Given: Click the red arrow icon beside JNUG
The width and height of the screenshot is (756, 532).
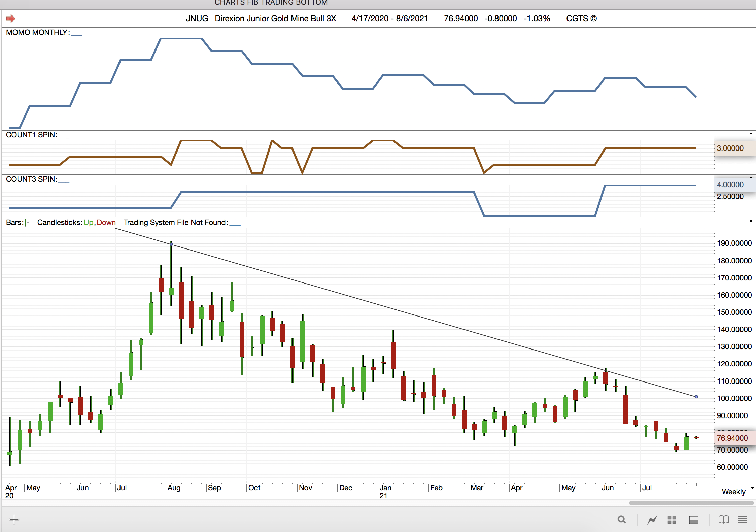Looking at the screenshot, I should click(x=10, y=19).
